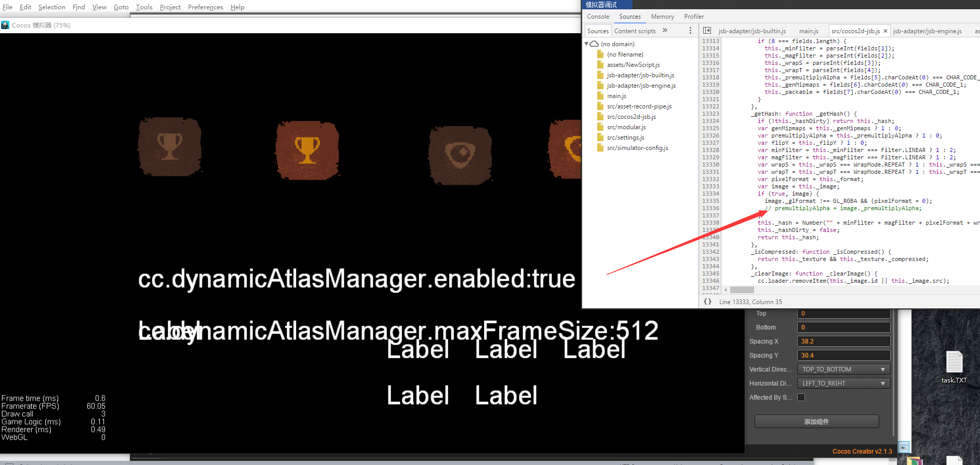
Task: Open the Preferences menu
Action: point(206,7)
